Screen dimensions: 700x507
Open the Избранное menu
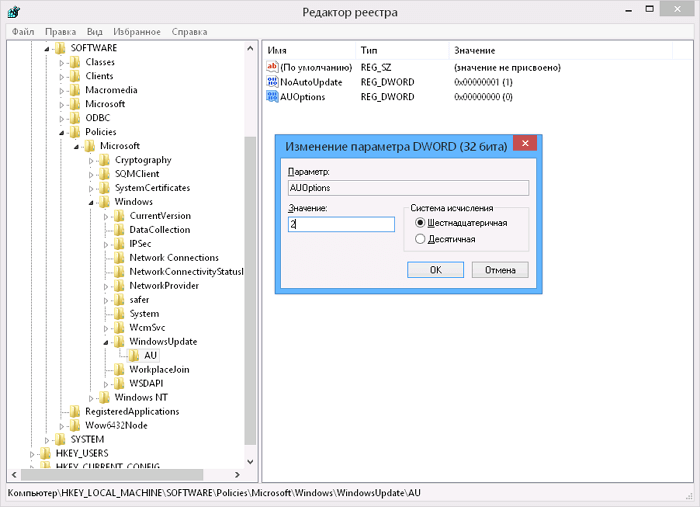[x=140, y=32]
